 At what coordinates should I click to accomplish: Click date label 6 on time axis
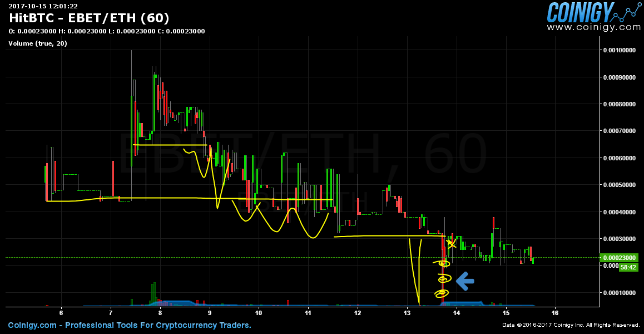(x=61, y=313)
